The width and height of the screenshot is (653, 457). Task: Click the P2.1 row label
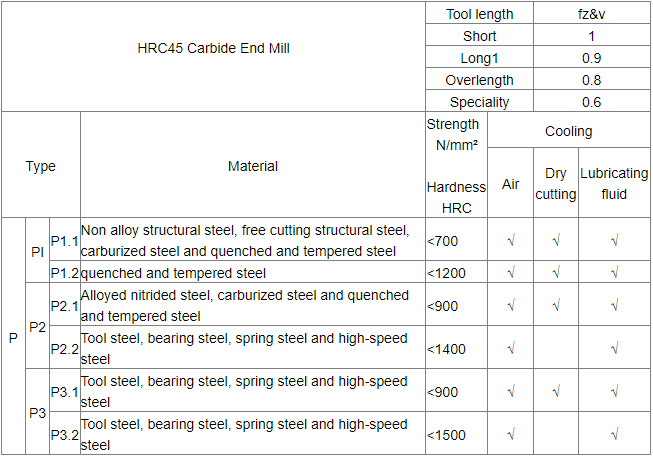tap(64, 305)
